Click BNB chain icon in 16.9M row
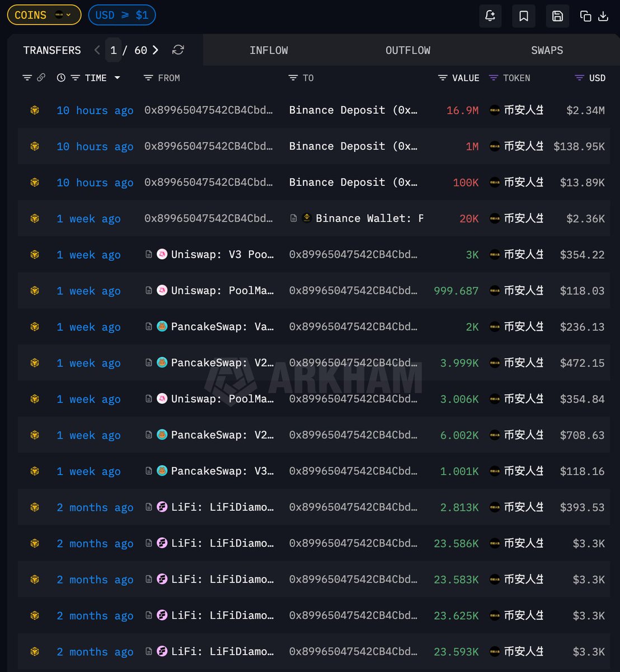620x672 pixels. 35,110
